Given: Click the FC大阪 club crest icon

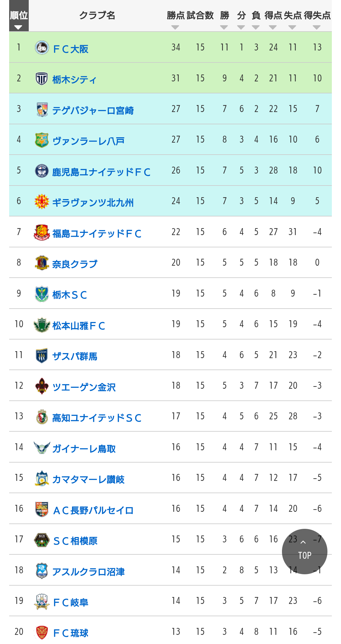Looking at the screenshot, I should pos(42,48).
